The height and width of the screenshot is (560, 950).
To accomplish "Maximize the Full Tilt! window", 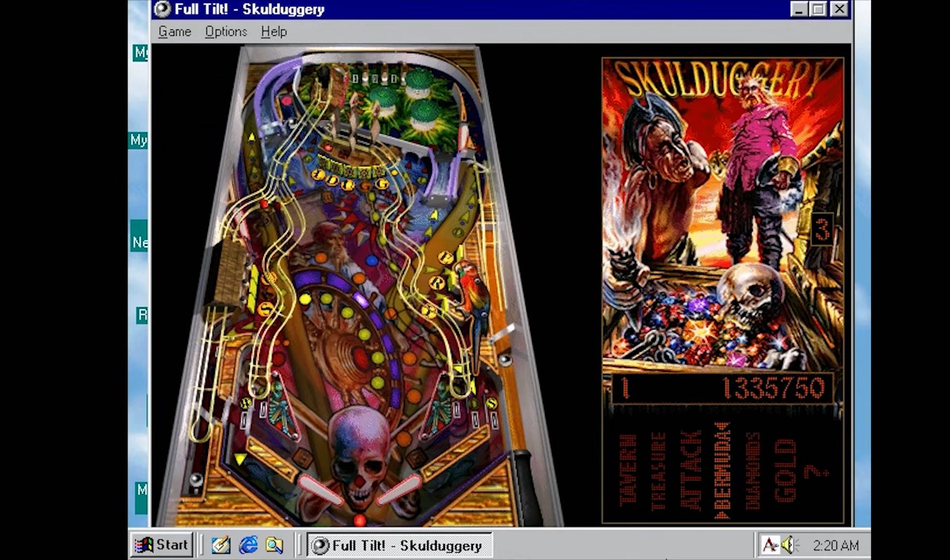I will click(x=818, y=9).
